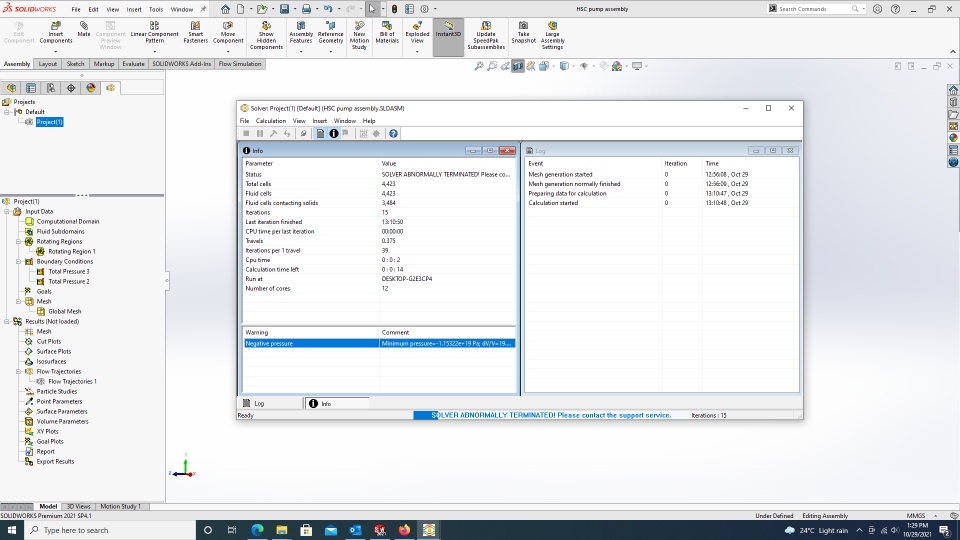Collapse the Results (Not loaded) node
The image size is (960, 540).
coord(7,321)
